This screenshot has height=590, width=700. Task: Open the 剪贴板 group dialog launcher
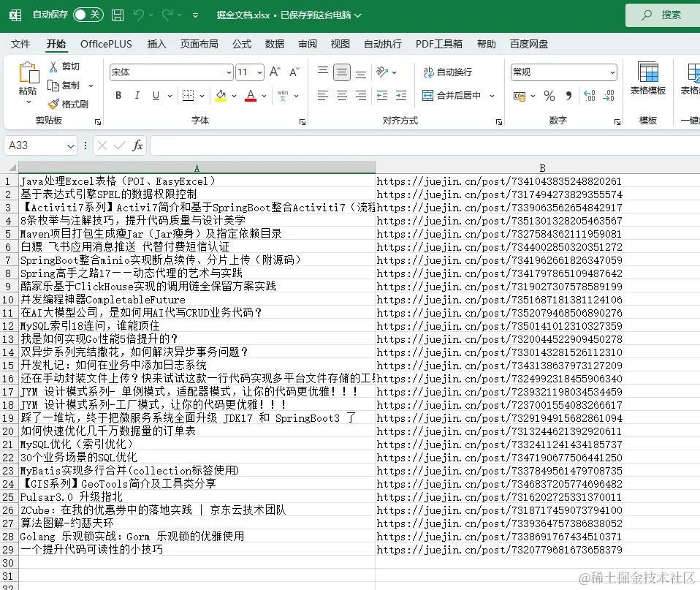pyautogui.click(x=98, y=122)
